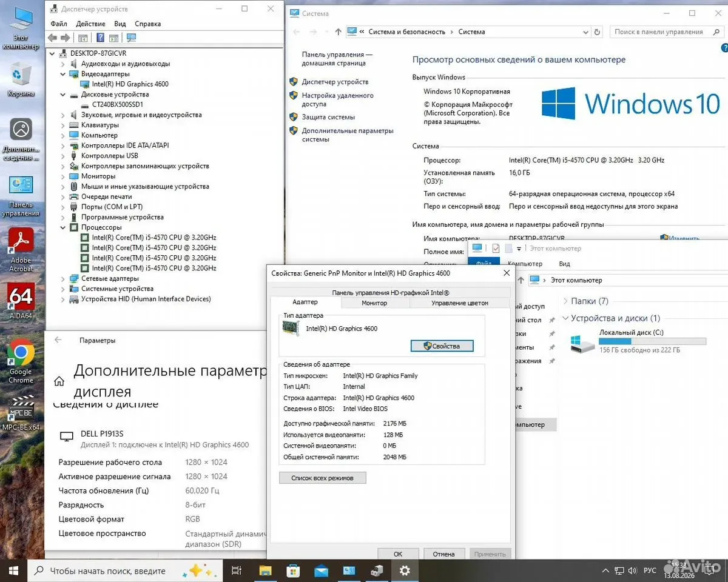Click Локальный диск (C:) usage bar

(x=652, y=341)
